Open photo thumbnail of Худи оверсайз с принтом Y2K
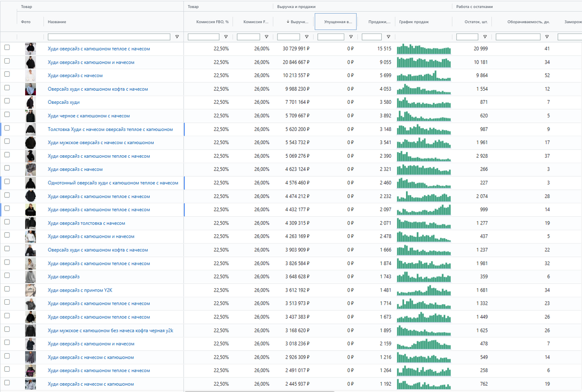The image size is (582, 392). click(31, 290)
